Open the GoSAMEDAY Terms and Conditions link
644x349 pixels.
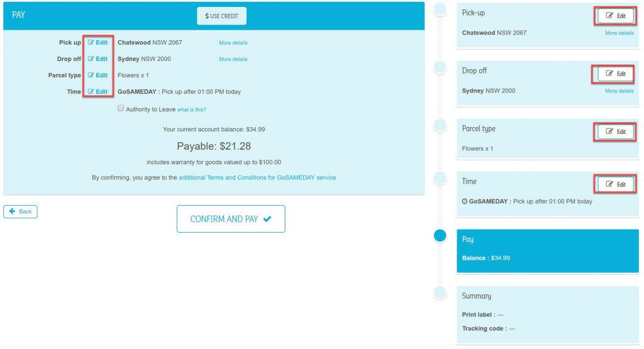coord(257,178)
